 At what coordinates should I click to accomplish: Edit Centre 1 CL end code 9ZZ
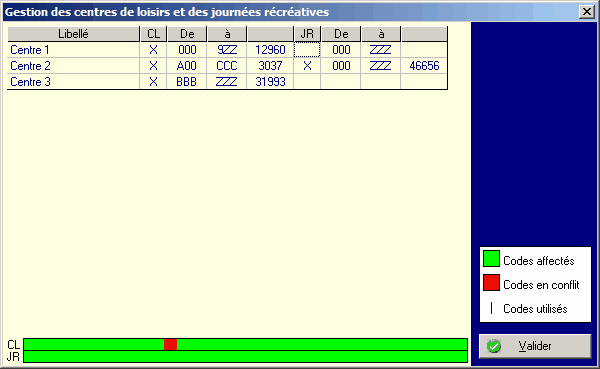227,50
